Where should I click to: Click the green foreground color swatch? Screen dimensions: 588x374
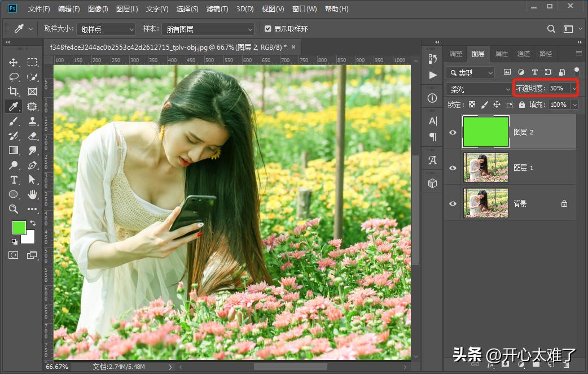[x=19, y=228]
